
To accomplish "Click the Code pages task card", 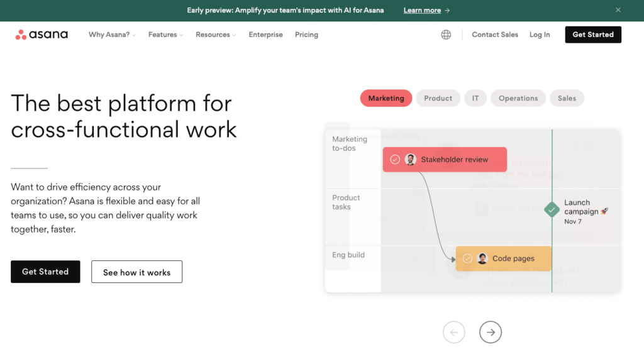I will [504, 258].
